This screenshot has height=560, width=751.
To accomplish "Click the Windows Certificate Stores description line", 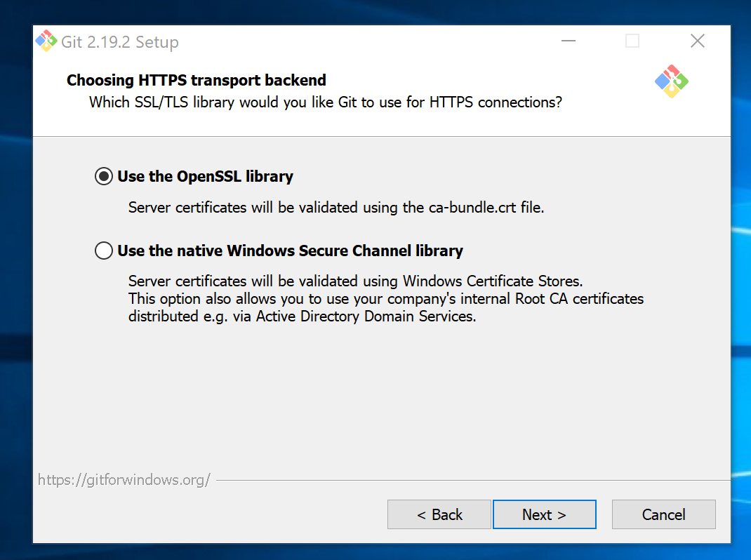I will (355, 281).
